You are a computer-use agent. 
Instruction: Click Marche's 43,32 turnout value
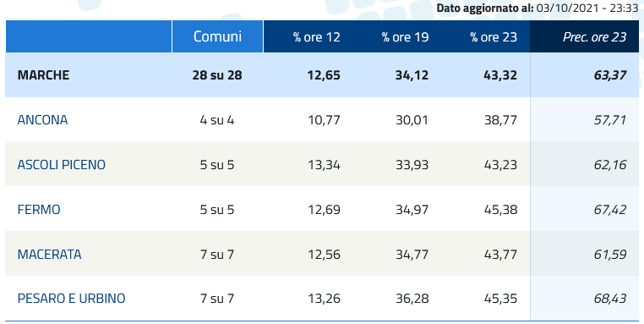coord(500,75)
